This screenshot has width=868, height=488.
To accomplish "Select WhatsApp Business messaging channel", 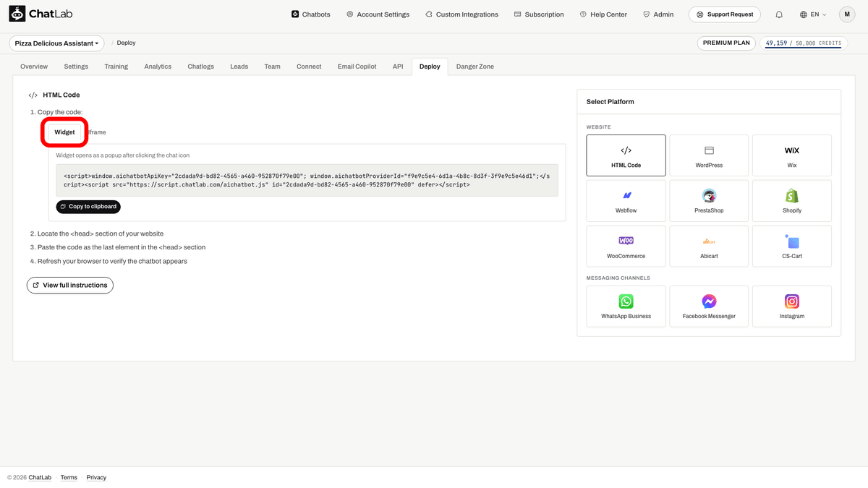I will tap(626, 307).
